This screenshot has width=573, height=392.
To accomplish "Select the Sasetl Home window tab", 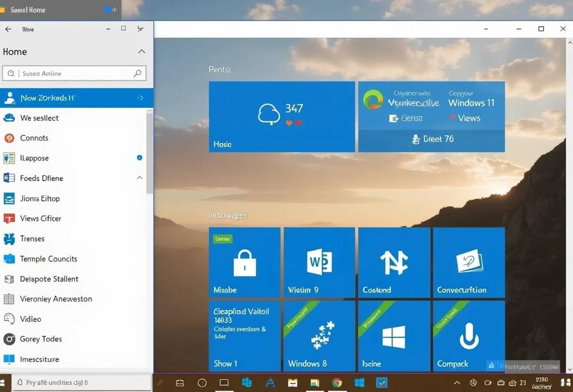I will pyautogui.click(x=60, y=10).
